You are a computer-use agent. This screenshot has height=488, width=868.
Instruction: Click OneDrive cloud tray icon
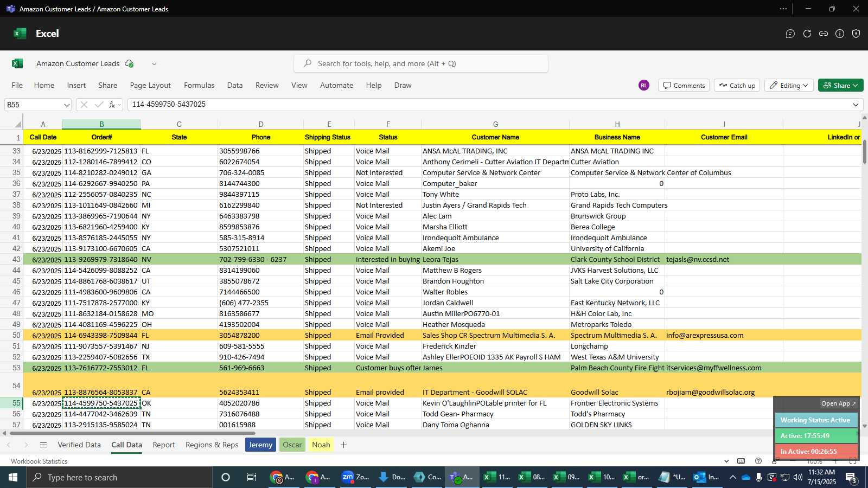[746, 478]
